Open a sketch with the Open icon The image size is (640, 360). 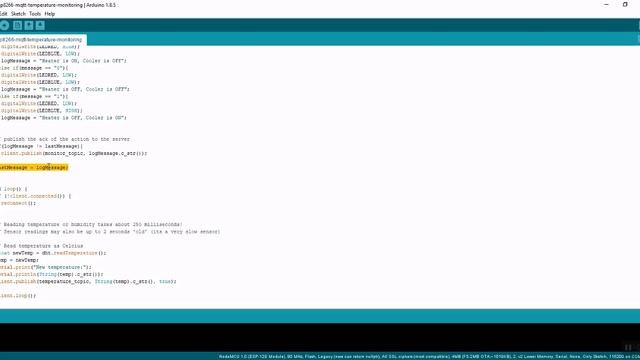coord(29,26)
